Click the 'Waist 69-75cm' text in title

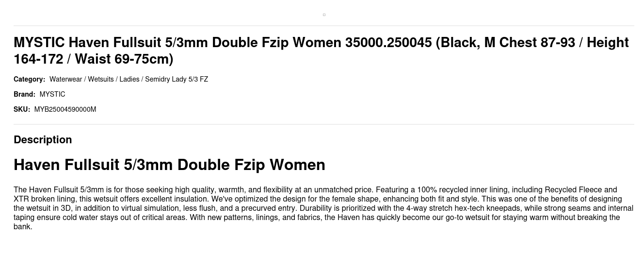(x=124, y=59)
